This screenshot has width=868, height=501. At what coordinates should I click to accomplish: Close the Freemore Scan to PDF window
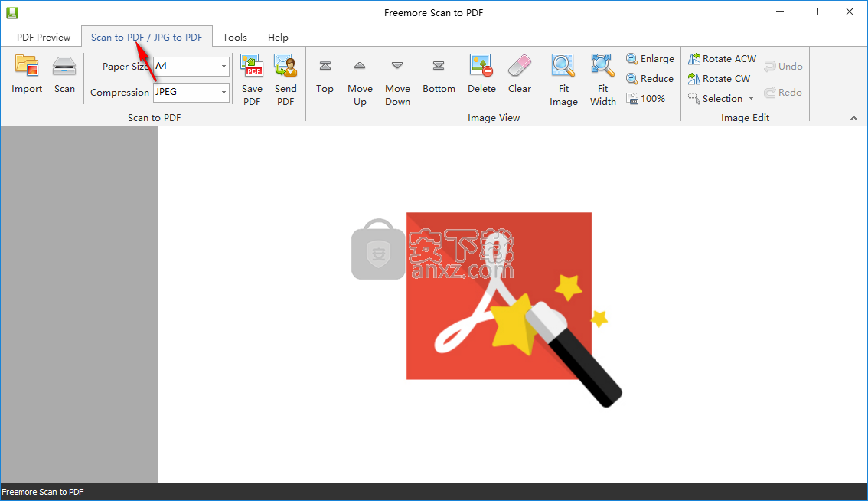pos(850,12)
